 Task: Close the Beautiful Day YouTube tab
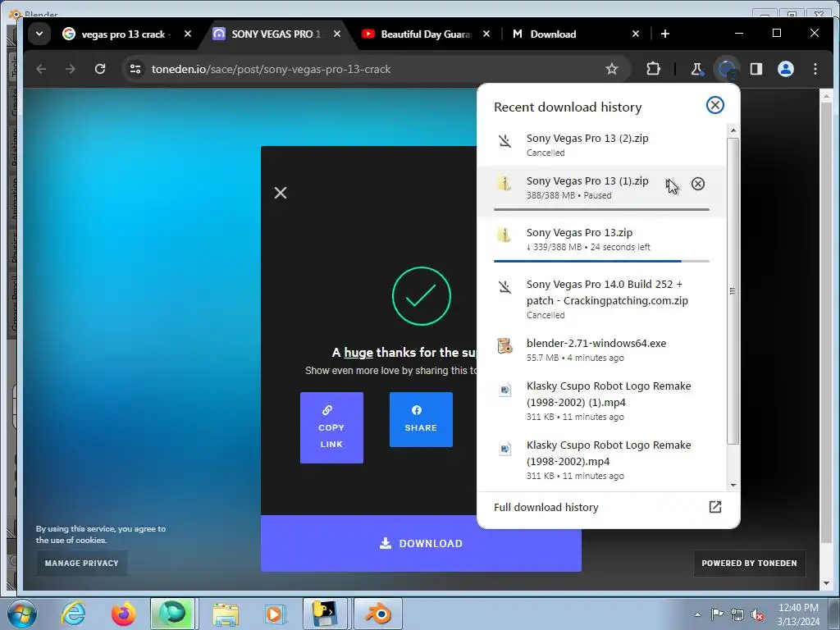point(486,34)
